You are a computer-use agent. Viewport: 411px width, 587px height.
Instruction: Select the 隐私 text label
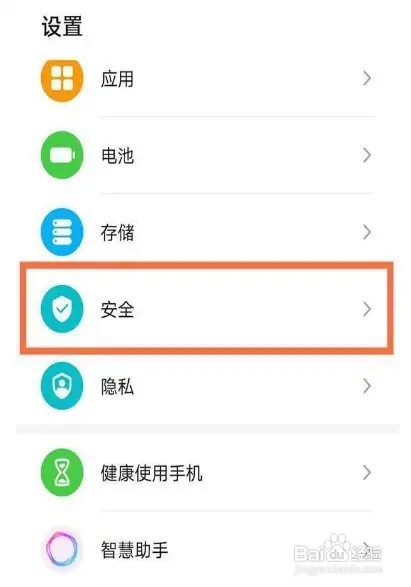tap(117, 386)
